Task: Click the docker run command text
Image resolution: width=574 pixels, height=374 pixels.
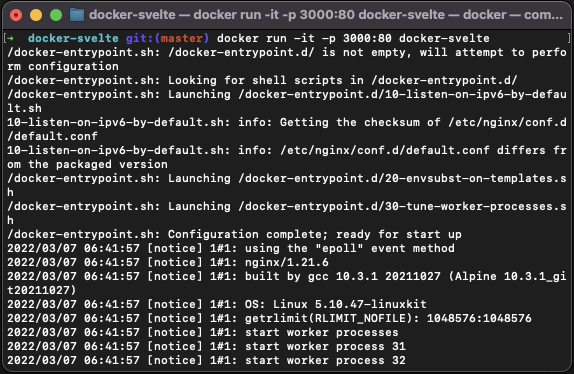Action: pyautogui.click(x=353, y=38)
